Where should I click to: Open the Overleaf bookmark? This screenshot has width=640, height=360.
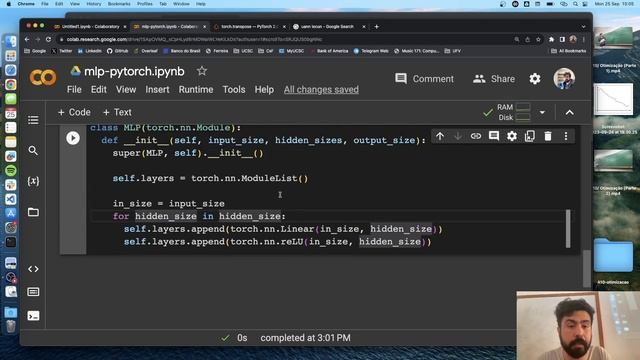click(146, 51)
